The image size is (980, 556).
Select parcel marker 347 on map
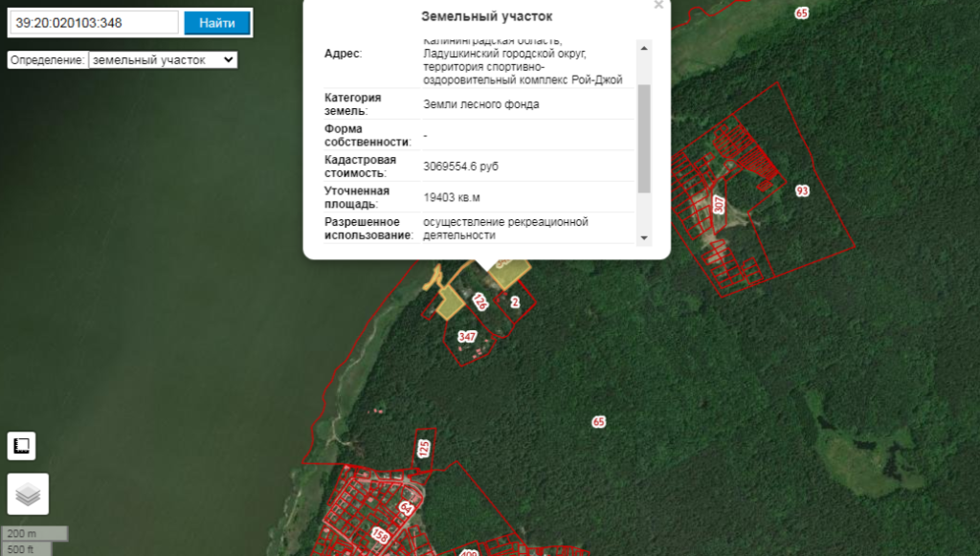(x=467, y=337)
